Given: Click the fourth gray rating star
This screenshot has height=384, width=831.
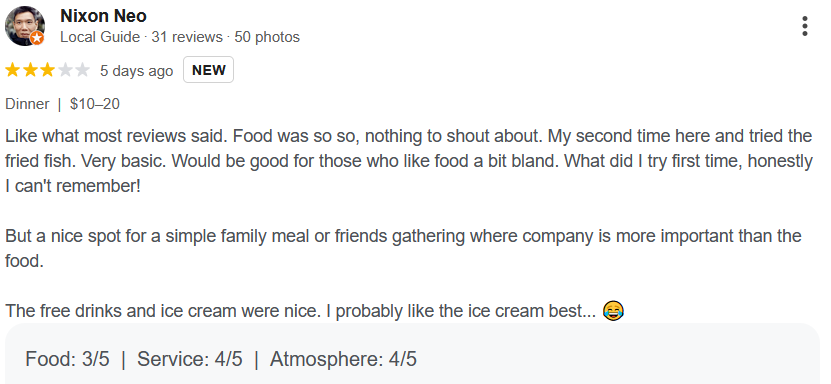Looking at the screenshot, I should (65, 70).
